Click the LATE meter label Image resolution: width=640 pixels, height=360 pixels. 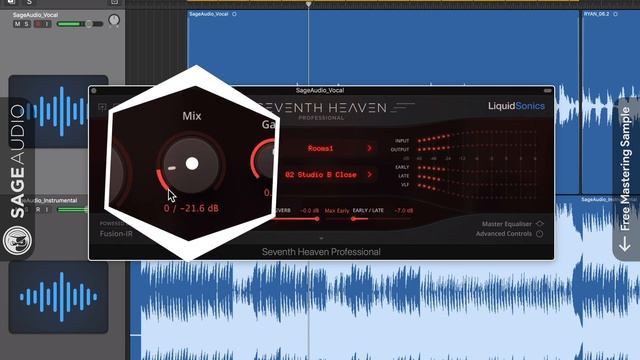click(404, 176)
